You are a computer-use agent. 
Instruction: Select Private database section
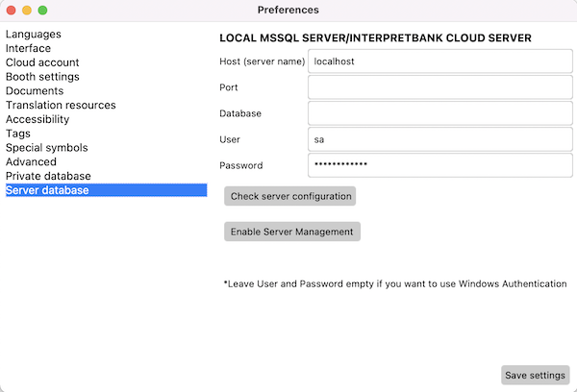[x=48, y=176]
